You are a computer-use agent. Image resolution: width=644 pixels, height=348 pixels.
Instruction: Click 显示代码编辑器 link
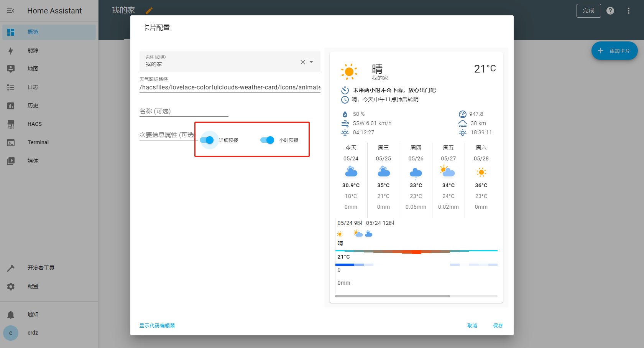coord(157,325)
